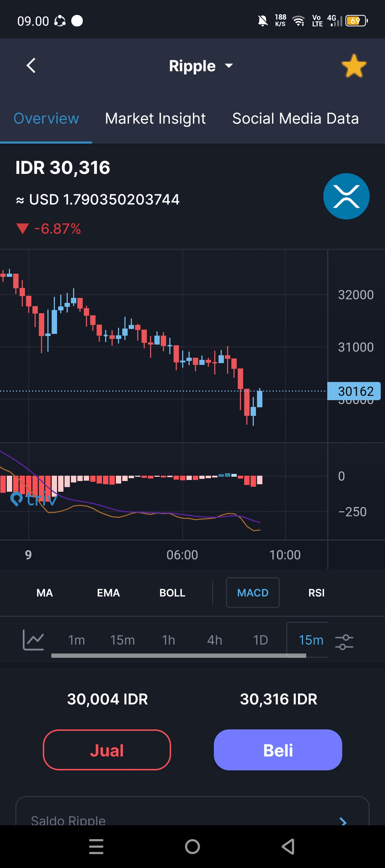Toggle the EMA indicator
Viewport: 385px width, 868px height.
tap(108, 593)
